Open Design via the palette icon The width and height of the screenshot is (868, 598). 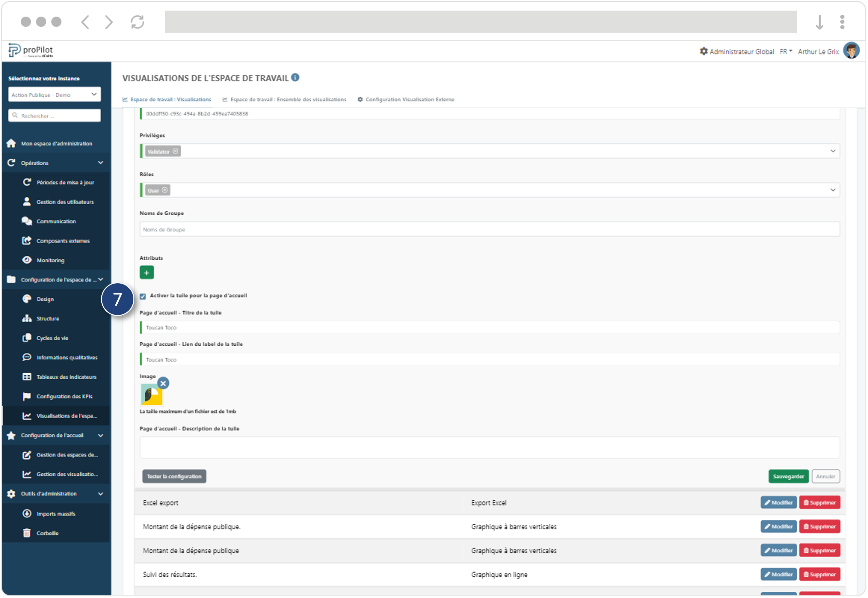27,299
